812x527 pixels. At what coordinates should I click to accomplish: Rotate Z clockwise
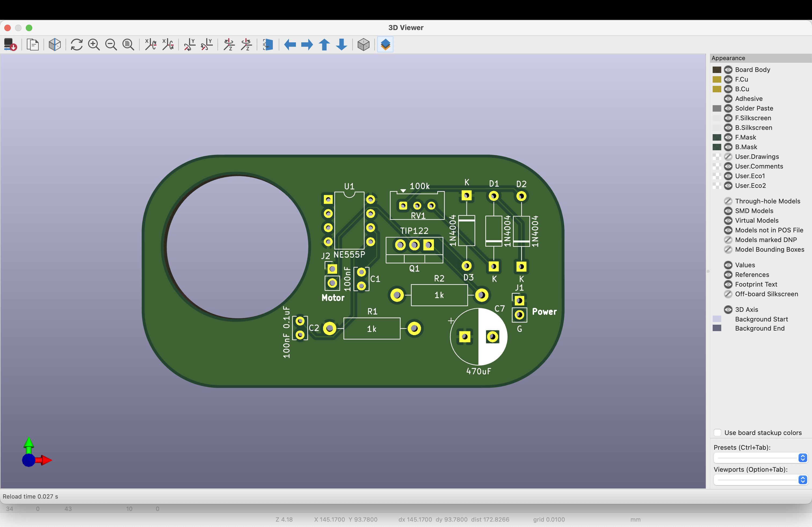pyautogui.click(x=229, y=45)
